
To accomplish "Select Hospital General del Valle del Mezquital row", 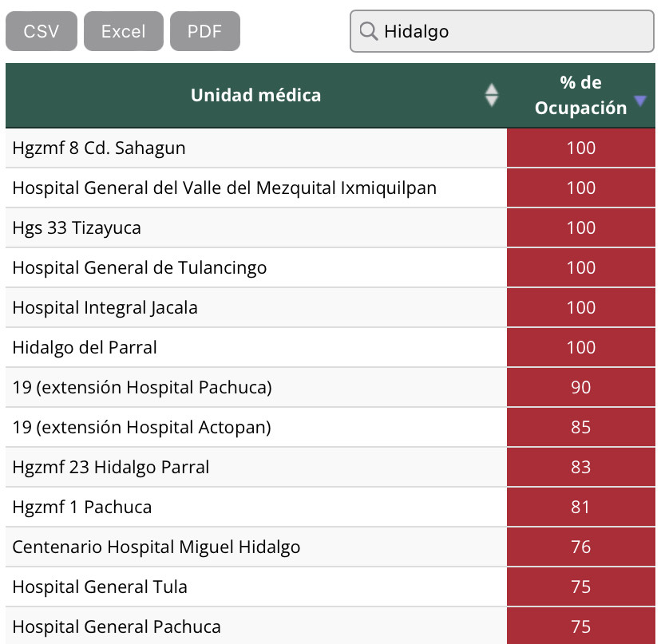I will [224, 188].
